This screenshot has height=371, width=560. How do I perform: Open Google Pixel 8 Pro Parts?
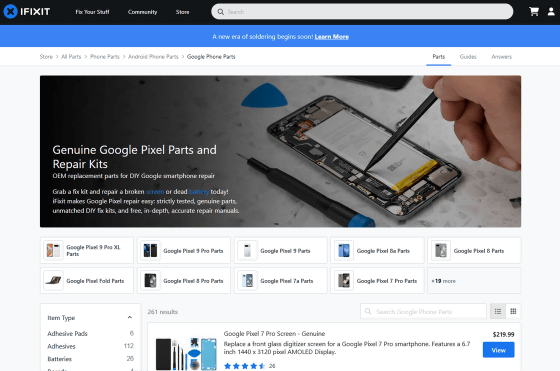[184, 281]
